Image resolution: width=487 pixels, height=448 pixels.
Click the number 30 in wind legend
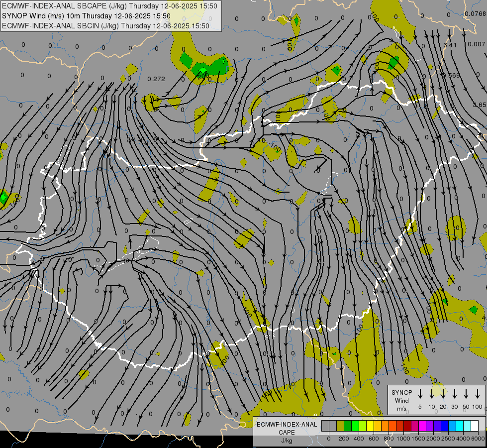point(454,407)
